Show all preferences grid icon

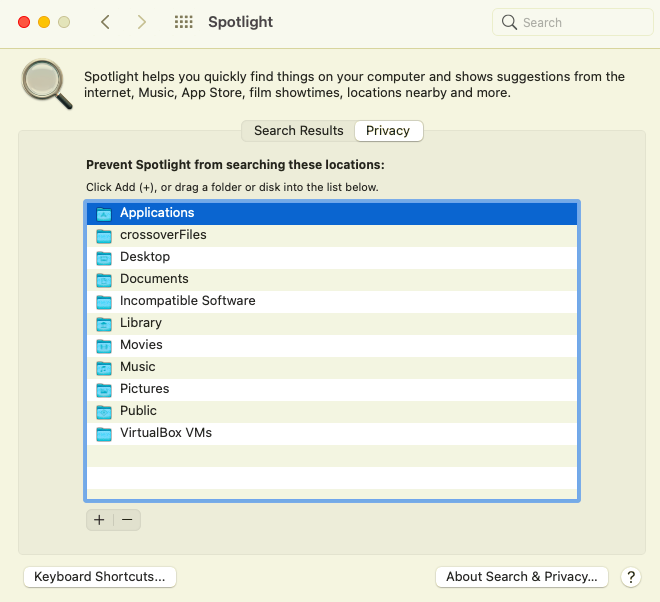[184, 22]
